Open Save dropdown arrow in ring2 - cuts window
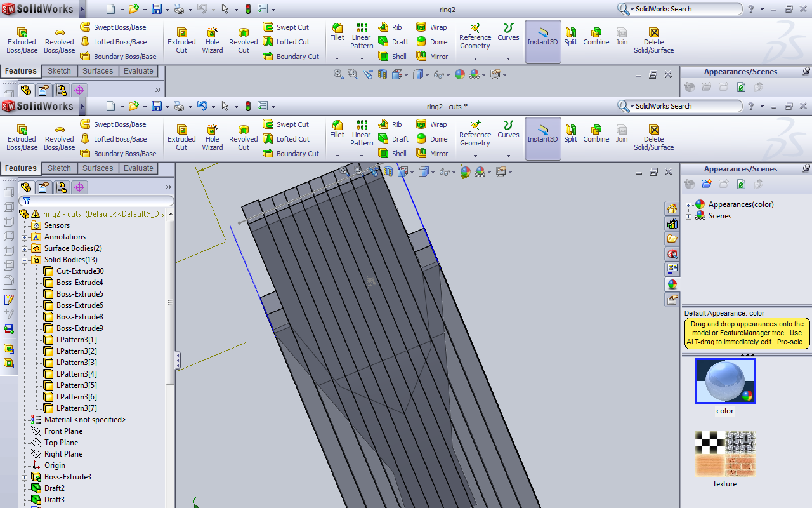The width and height of the screenshot is (812, 508). (x=167, y=107)
